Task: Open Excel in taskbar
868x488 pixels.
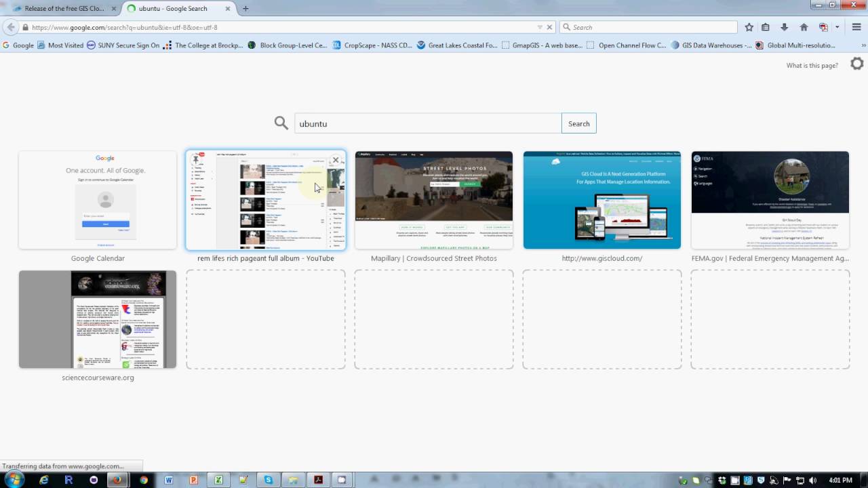Action: click(x=218, y=480)
